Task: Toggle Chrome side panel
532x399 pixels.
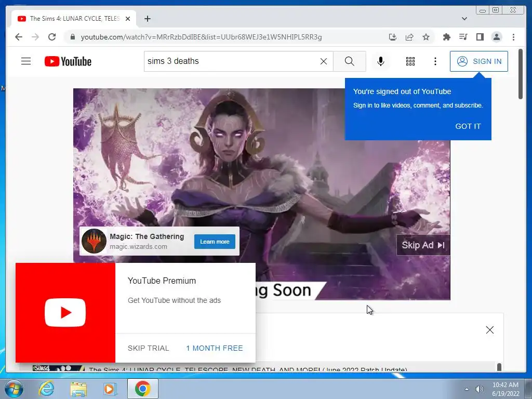Action: point(480,37)
